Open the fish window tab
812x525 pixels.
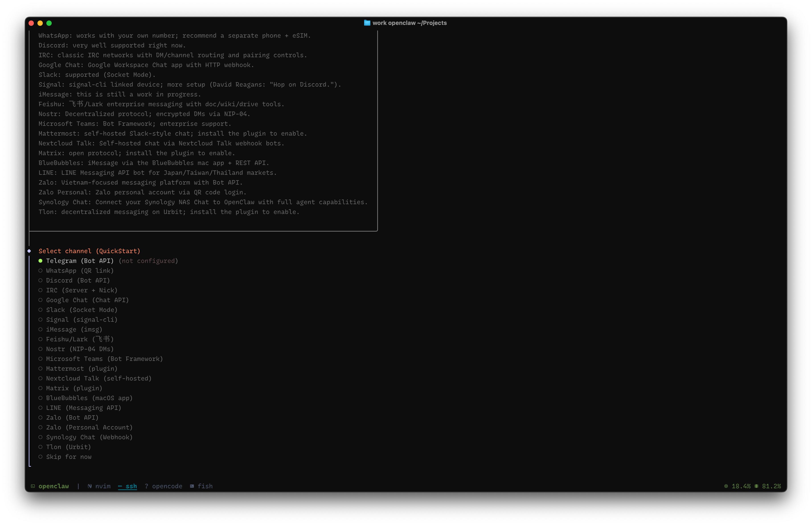click(x=205, y=486)
